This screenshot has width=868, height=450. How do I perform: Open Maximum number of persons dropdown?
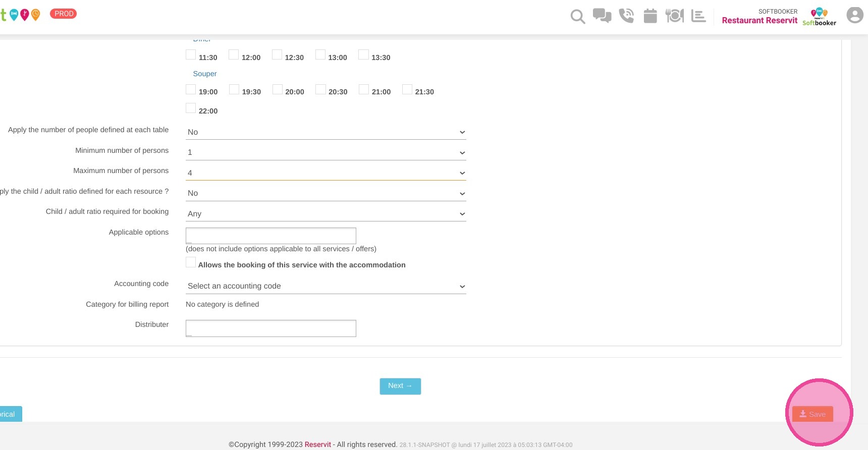[x=325, y=173]
